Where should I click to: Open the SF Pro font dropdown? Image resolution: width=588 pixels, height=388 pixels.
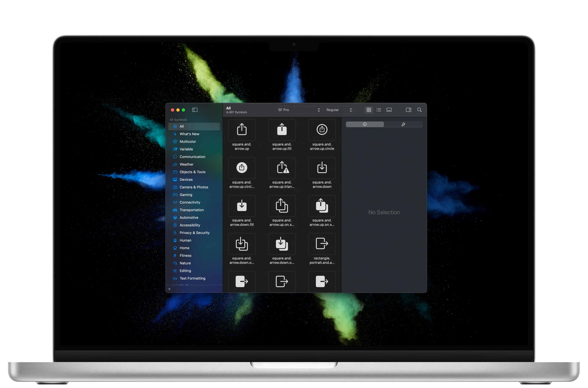click(299, 110)
